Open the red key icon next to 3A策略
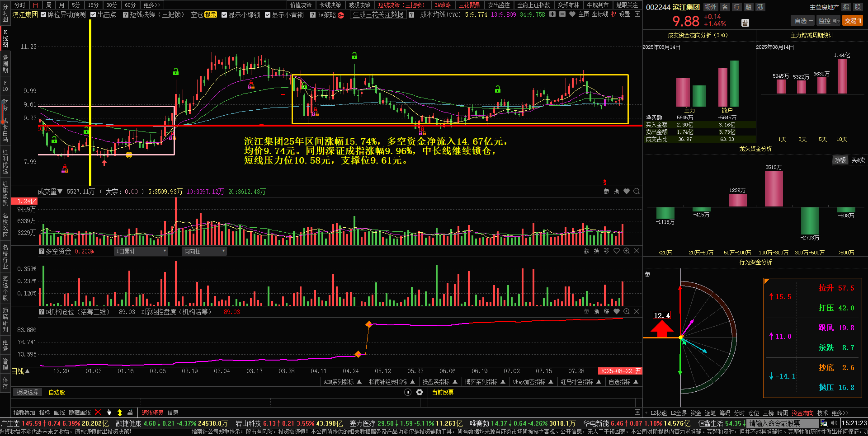The width and height of the screenshot is (868, 436). (x=341, y=15)
